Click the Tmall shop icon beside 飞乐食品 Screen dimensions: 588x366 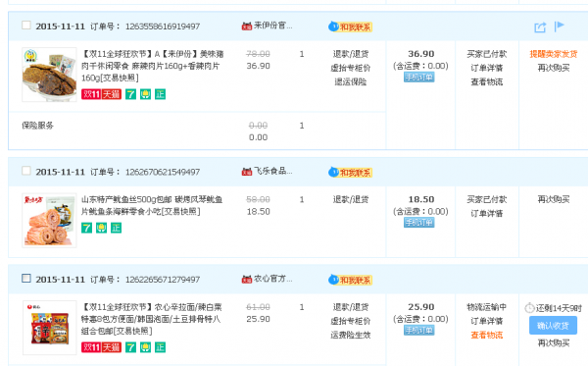(x=247, y=172)
